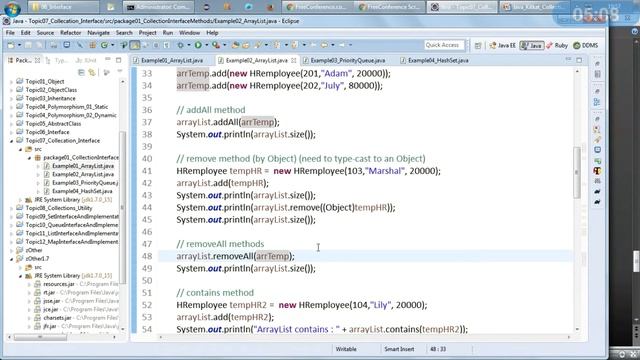The width and height of the screenshot is (640, 360).
Task: Expand the Topic08_Collections_Utility project
Action: pyautogui.click(x=11, y=208)
